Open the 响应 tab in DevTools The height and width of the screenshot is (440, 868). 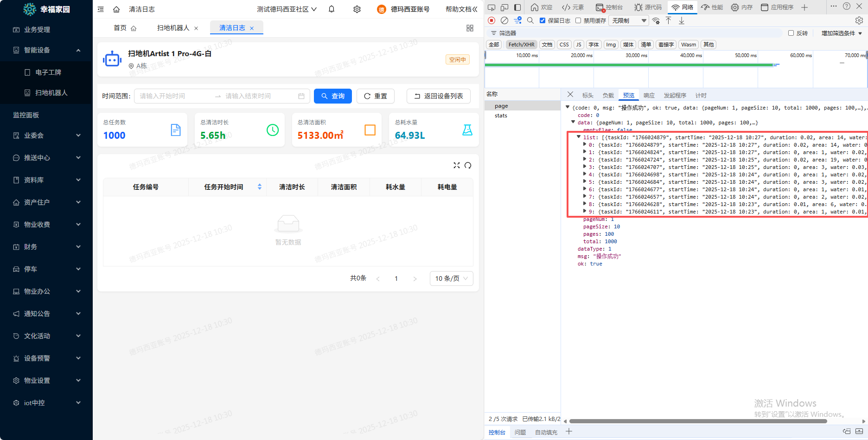pyautogui.click(x=649, y=95)
